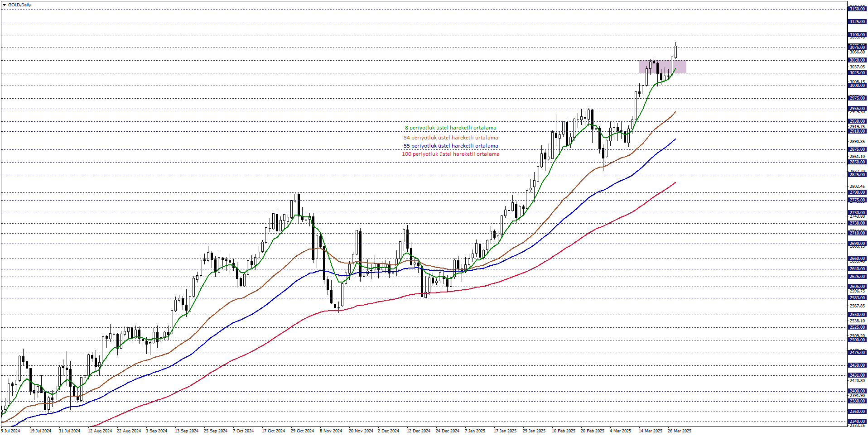Click the 17 Oct 2024 date label
The image size is (868, 436).
[x=274, y=431]
